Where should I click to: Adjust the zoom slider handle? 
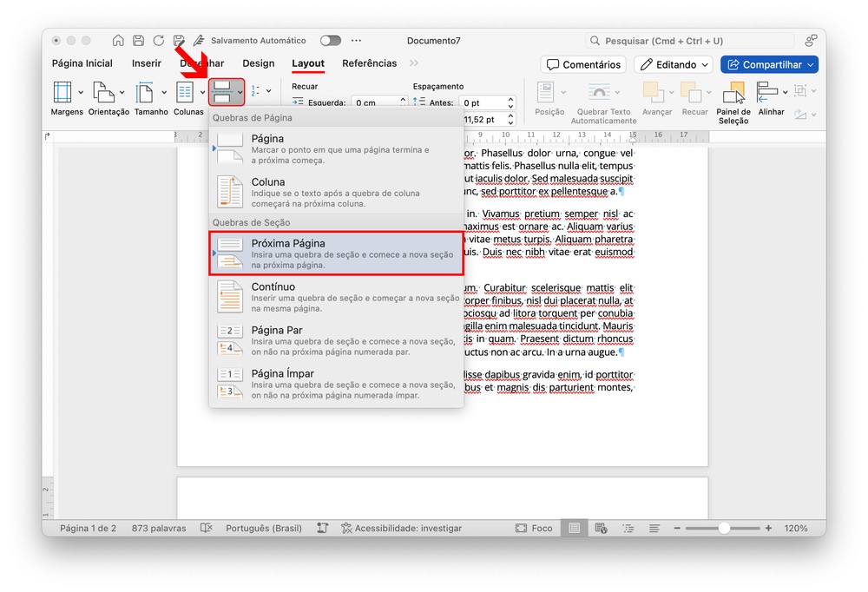coord(724,528)
